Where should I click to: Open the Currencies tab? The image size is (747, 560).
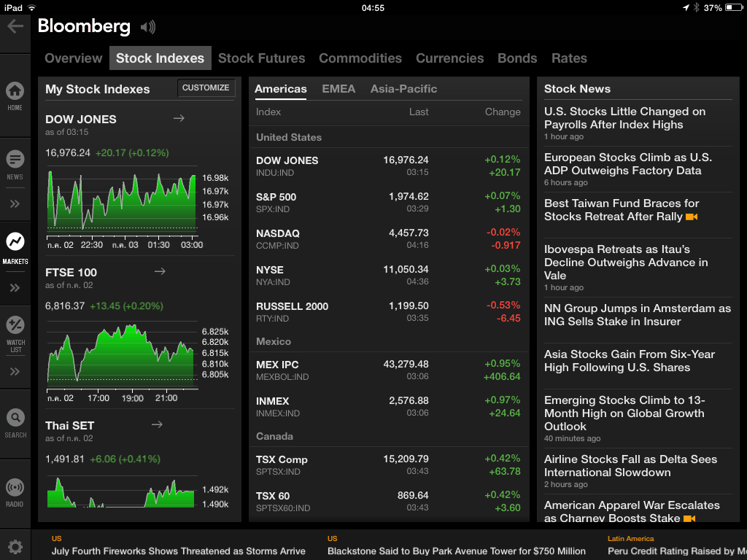tap(449, 58)
